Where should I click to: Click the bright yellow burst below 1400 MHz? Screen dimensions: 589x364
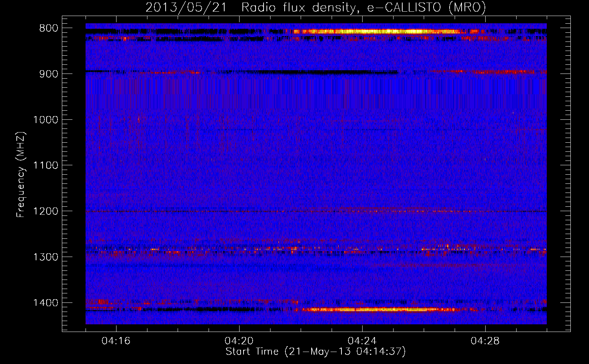click(379, 310)
